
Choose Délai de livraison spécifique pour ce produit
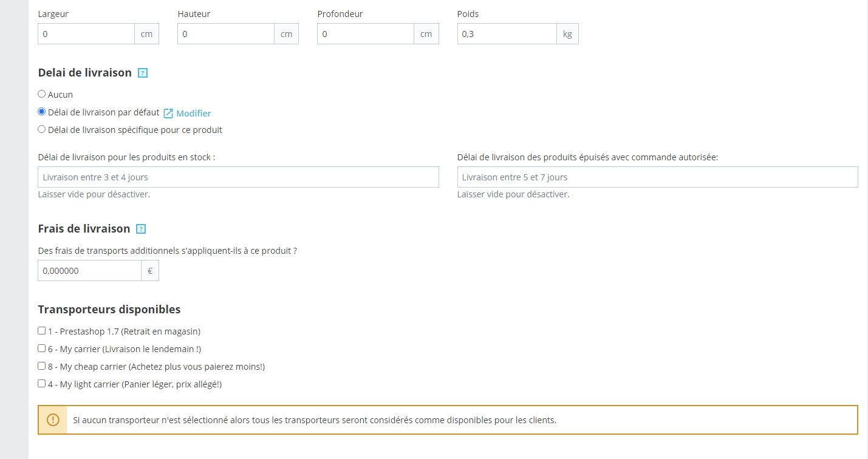tap(42, 129)
